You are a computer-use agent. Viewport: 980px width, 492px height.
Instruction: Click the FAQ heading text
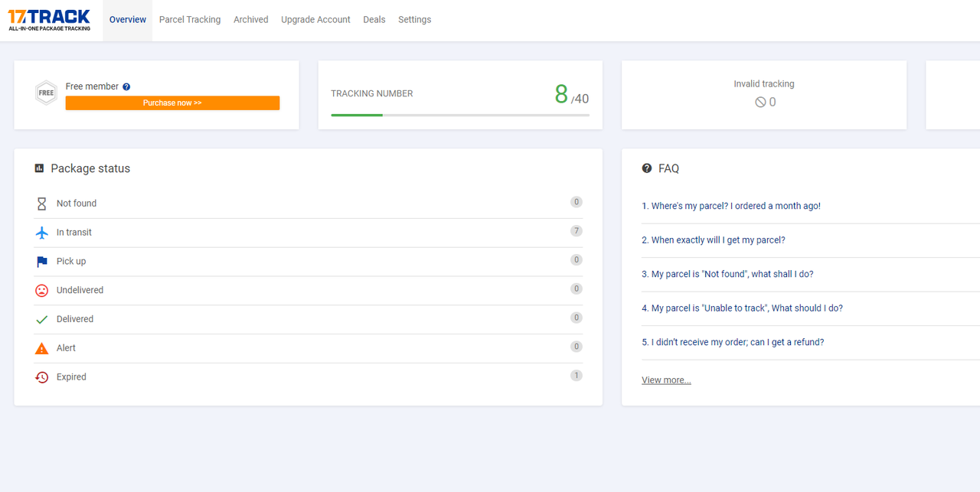pyautogui.click(x=668, y=168)
